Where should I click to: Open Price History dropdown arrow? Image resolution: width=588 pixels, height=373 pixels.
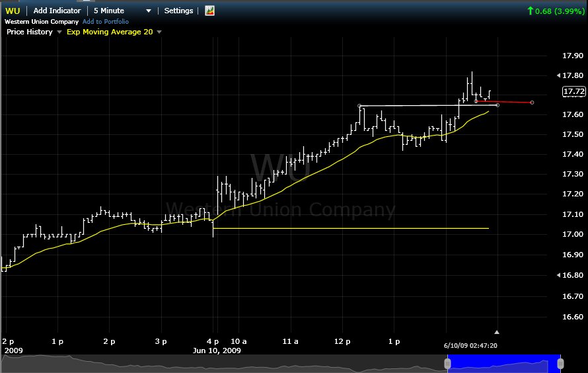(59, 32)
